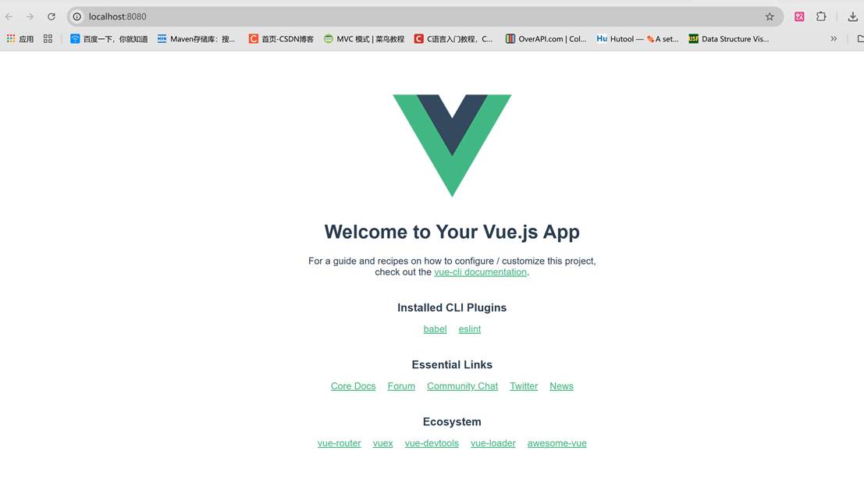Go to the Core Docs link
Viewport: 864px width, 504px height.
tap(354, 386)
